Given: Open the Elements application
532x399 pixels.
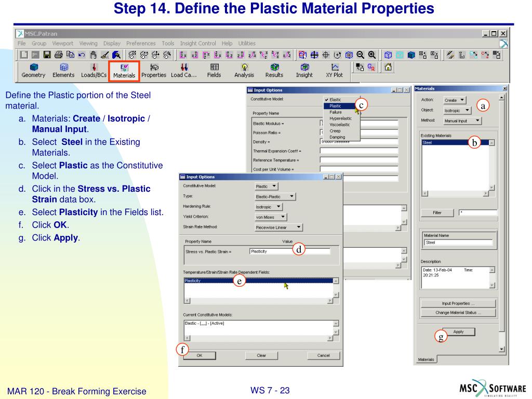Looking at the screenshot, I should [x=63, y=71].
